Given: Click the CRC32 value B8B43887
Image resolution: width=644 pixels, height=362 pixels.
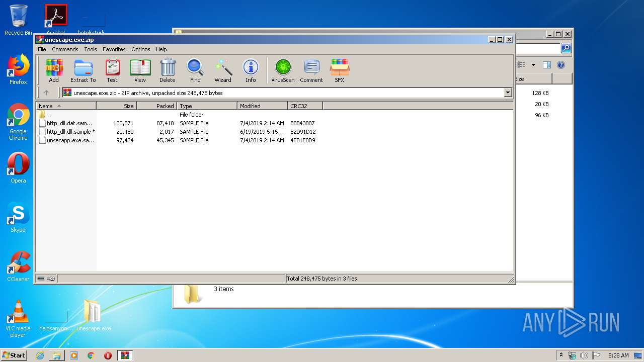Looking at the screenshot, I should (x=302, y=123).
